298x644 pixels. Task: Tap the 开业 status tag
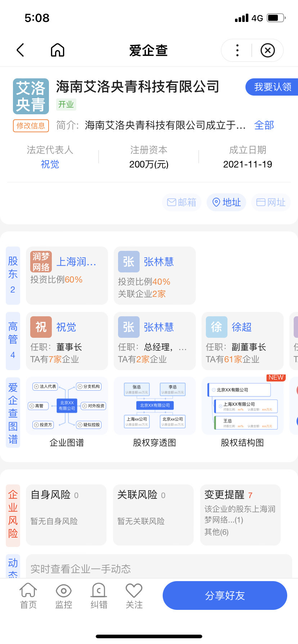(x=66, y=105)
